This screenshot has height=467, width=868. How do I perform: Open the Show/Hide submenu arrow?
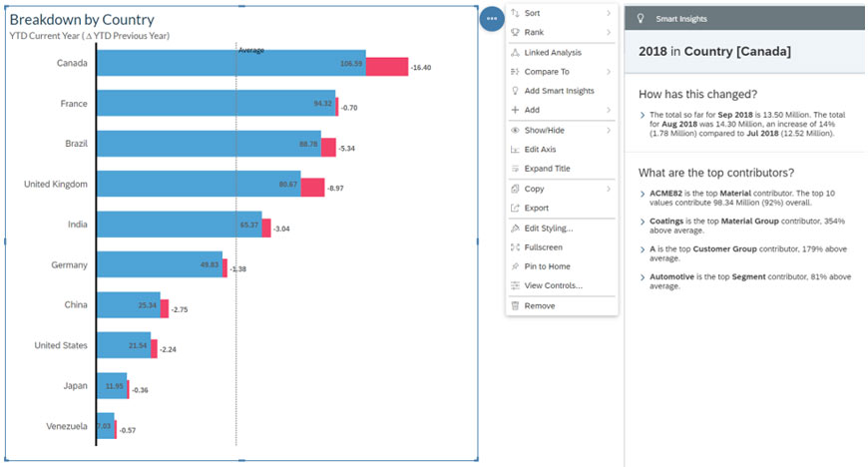[609, 130]
